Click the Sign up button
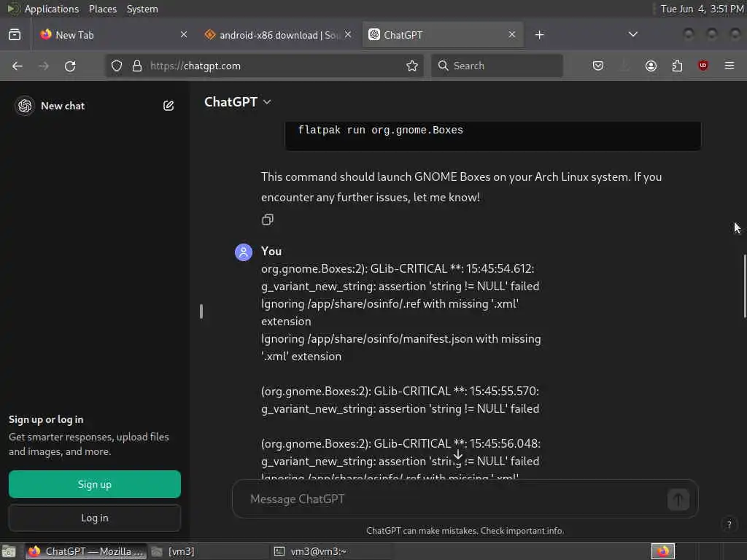747x560 pixels. coord(95,484)
